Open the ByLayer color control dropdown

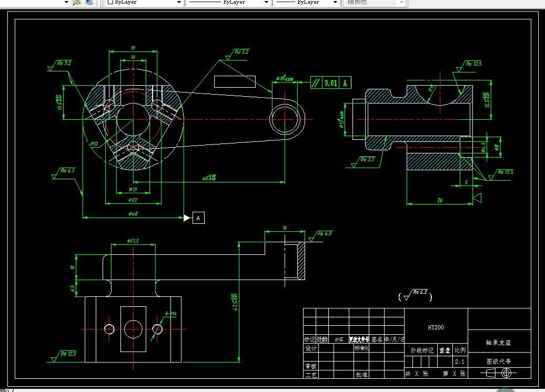[x=179, y=3]
